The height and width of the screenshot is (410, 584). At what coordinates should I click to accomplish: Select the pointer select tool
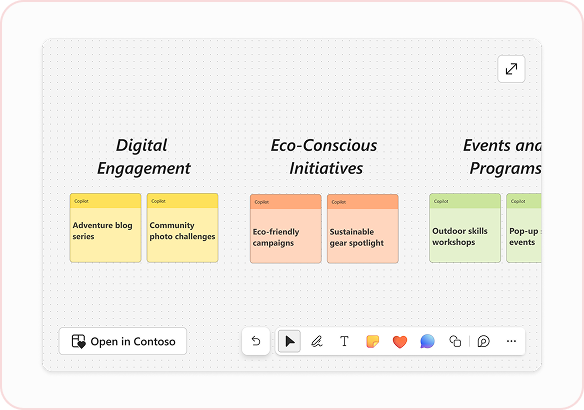(x=289, y=341)
